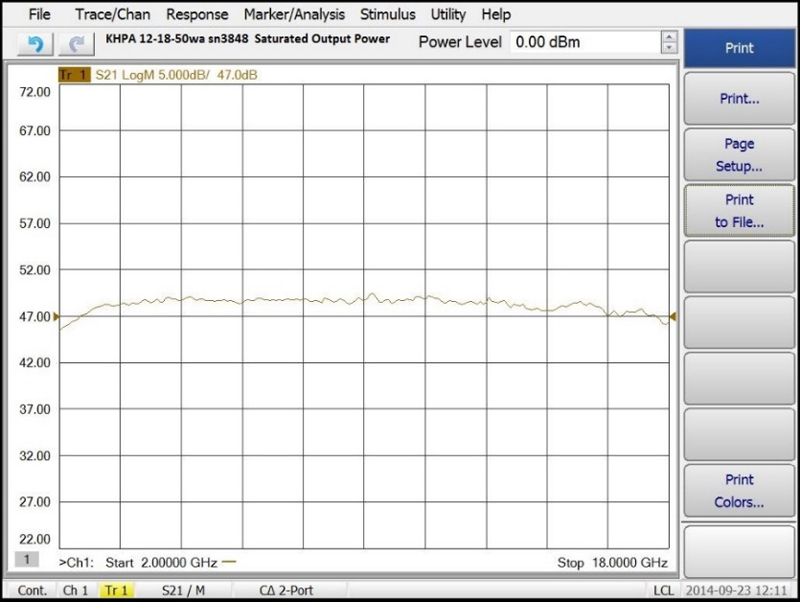Click the Redo arrow icon

pos(75,43)
